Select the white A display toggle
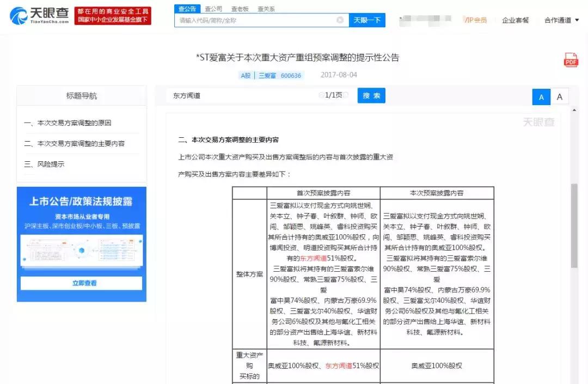 pyautogui.click(x=560, y=96)
